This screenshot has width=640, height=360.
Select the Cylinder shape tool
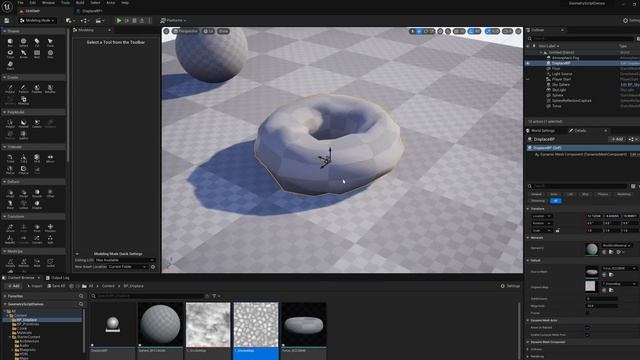(x=37, y=42)
